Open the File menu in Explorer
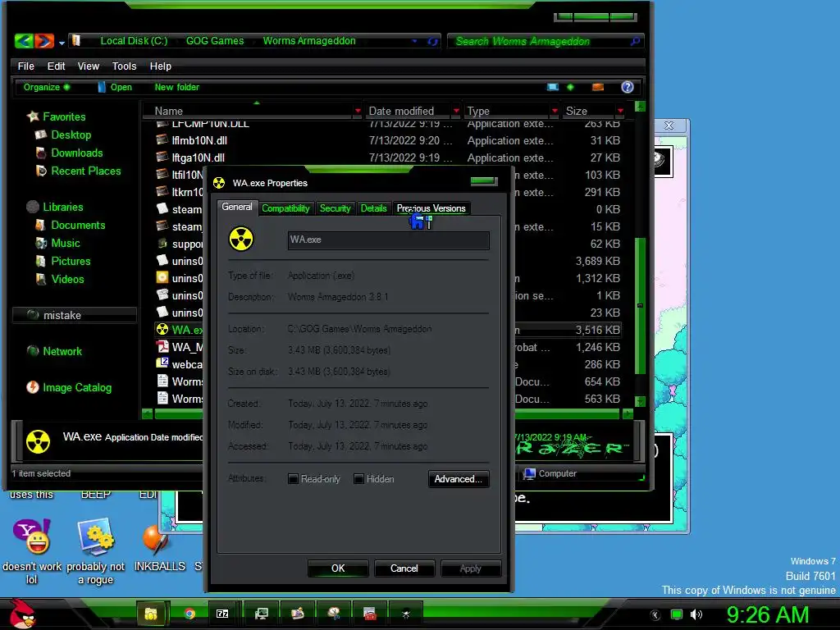The image size is (840, 630). point(25,66)
